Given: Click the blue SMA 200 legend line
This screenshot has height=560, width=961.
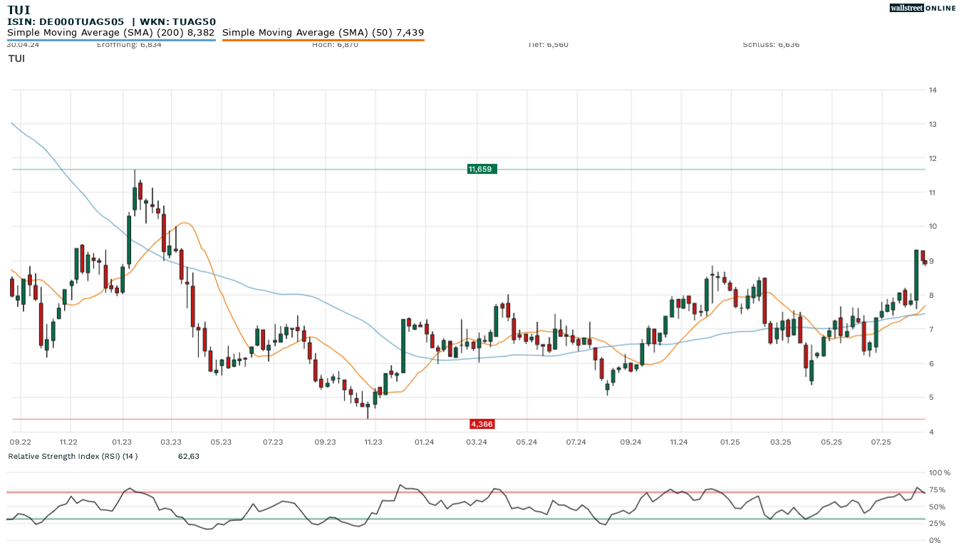Looking at the screenshot, I should (111, 40).
